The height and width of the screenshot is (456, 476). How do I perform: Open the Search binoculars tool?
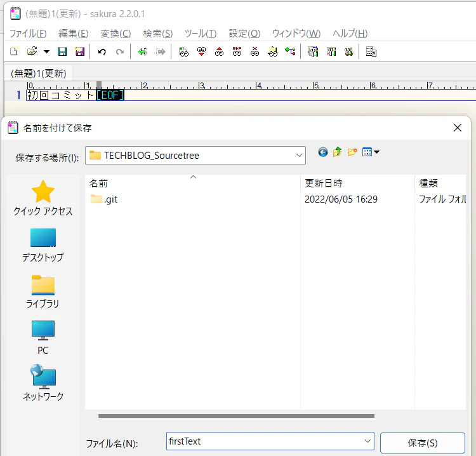point(183,51)
